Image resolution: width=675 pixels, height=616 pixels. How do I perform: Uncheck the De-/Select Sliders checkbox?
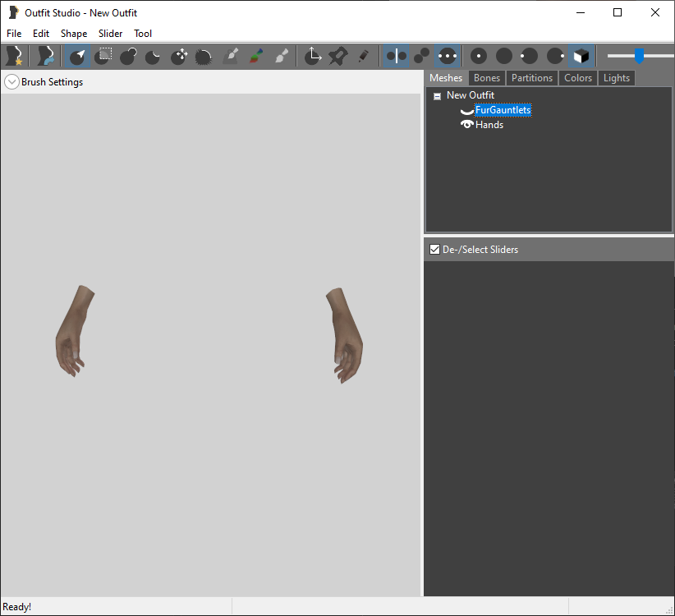point(434,249)
